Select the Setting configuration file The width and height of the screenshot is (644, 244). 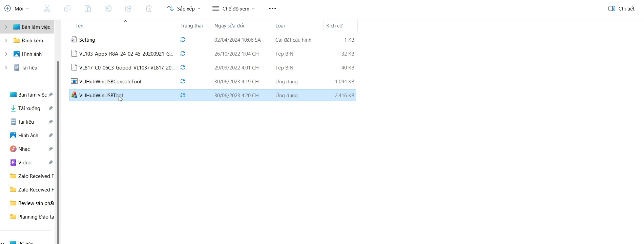coord(212,40)
